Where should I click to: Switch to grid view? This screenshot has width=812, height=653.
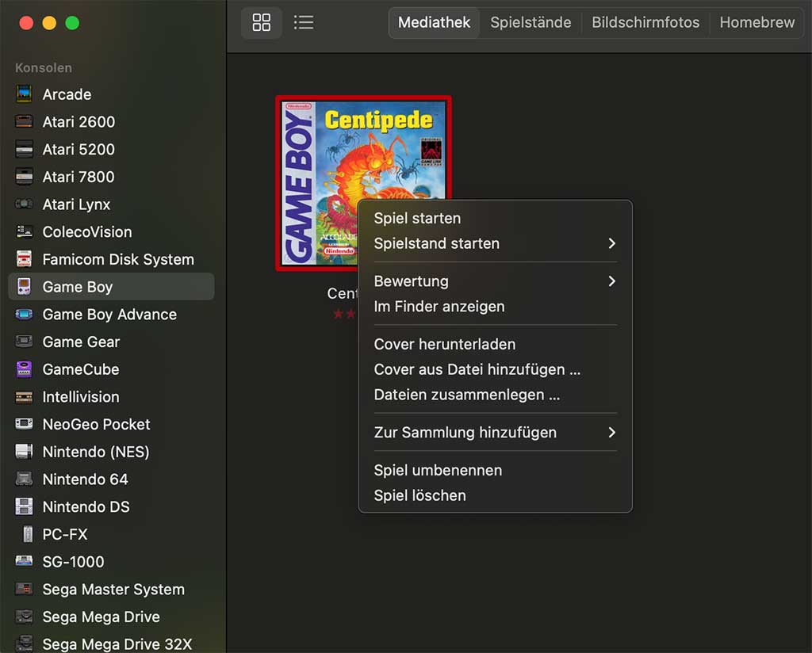coord(262,22)
